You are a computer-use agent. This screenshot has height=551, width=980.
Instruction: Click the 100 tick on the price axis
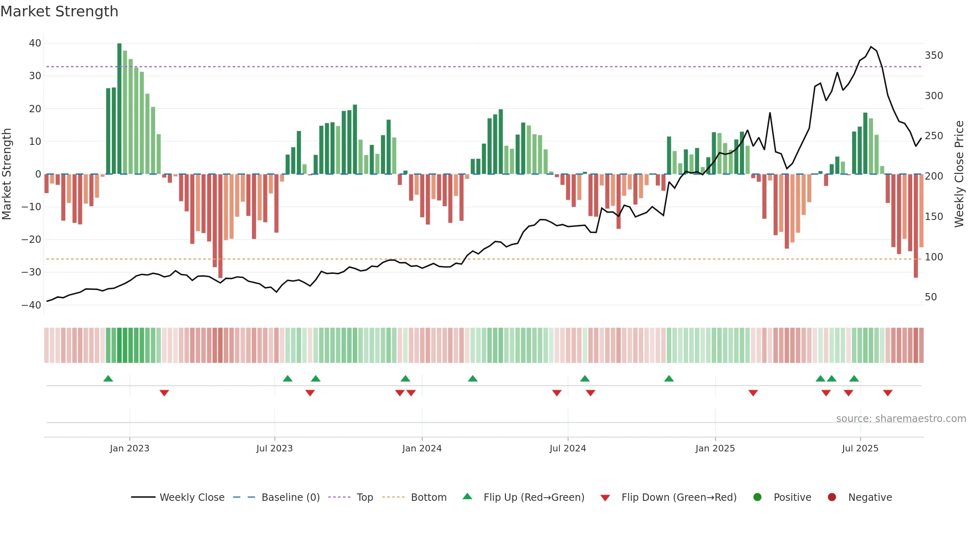934,257
